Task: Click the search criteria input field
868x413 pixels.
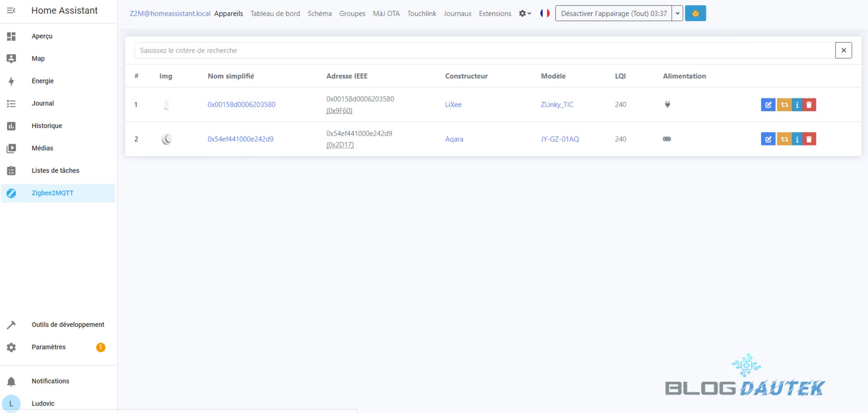Action: click(x=483, y=51)
